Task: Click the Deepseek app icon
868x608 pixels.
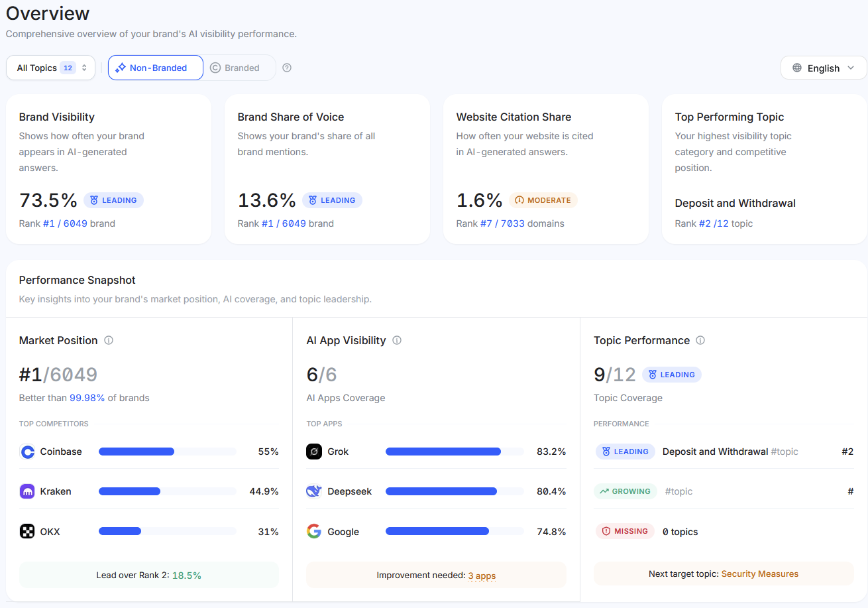Action: [x=314, y=491]
